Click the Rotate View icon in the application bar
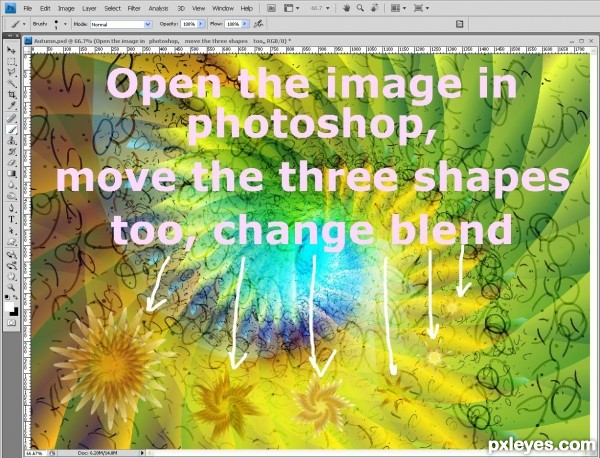The height and width of the screenshot is (458, 600). 375,8
